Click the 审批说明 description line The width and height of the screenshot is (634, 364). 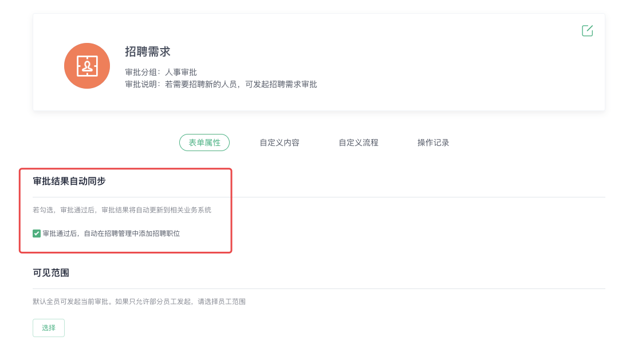pyautogui.click(x=221, y=84)
